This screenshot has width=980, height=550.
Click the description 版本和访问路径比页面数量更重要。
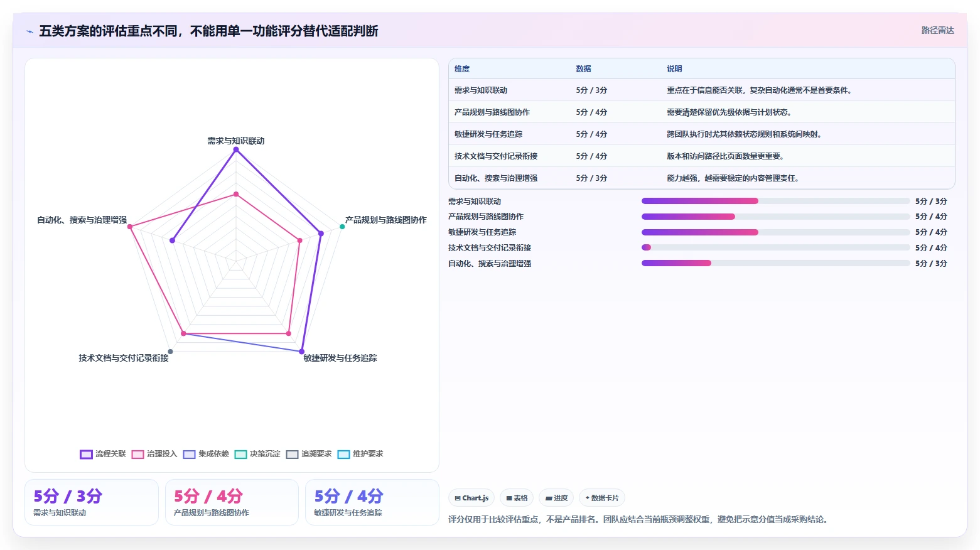[x=725, y=156]
